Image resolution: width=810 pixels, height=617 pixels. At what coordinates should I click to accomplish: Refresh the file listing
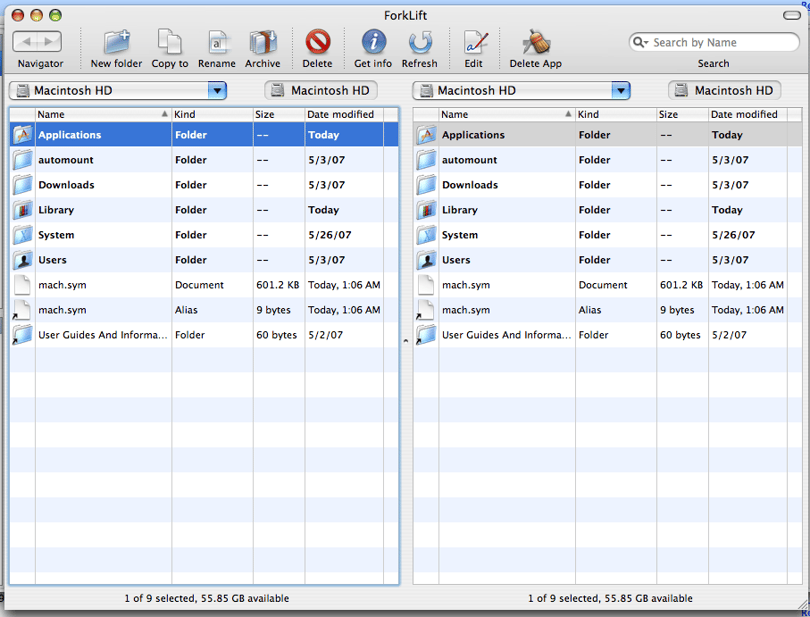pyautogui.click(x=419, y=42)
